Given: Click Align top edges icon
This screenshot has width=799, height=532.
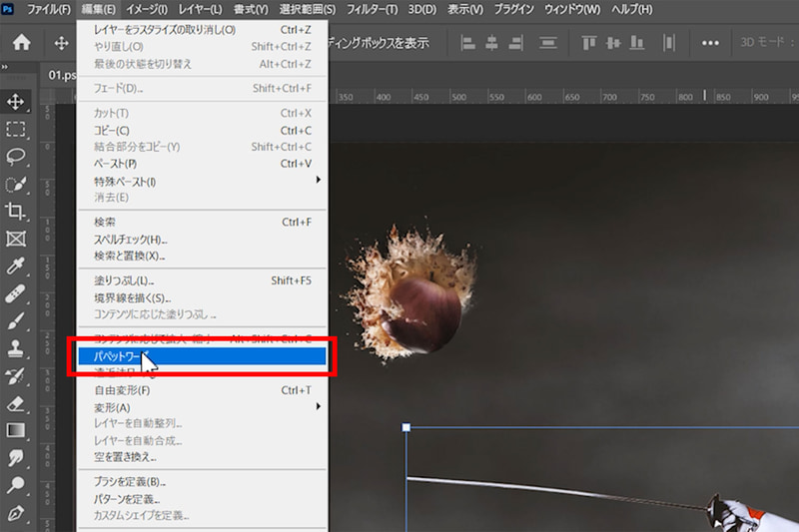Looking at the screenshot, I should (588, 43).
